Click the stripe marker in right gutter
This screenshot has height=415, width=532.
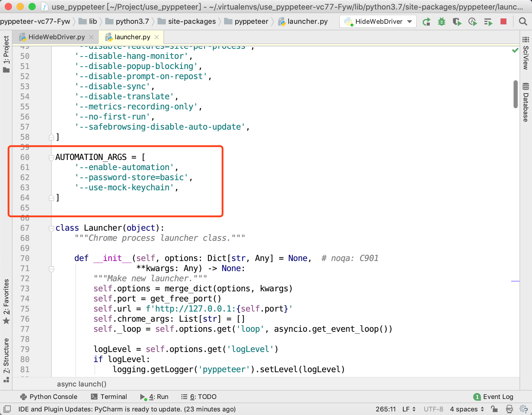click(515, 281)
